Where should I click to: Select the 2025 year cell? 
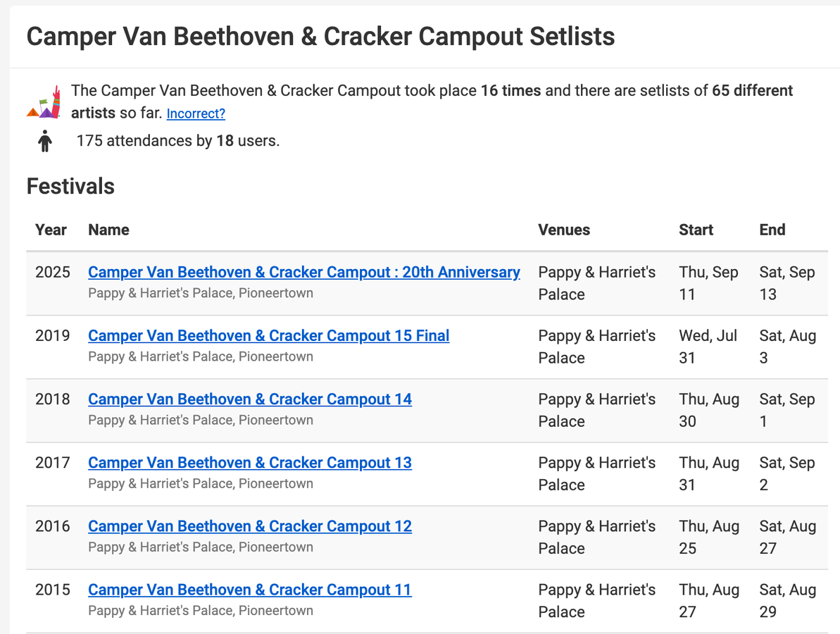(53, 272)
